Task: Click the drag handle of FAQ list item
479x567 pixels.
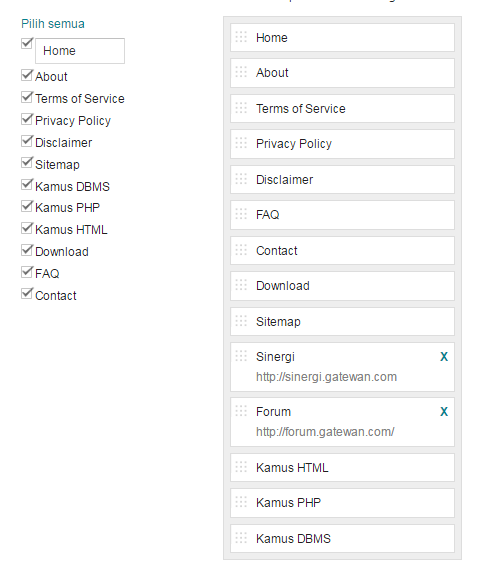Action: (241, 214)
